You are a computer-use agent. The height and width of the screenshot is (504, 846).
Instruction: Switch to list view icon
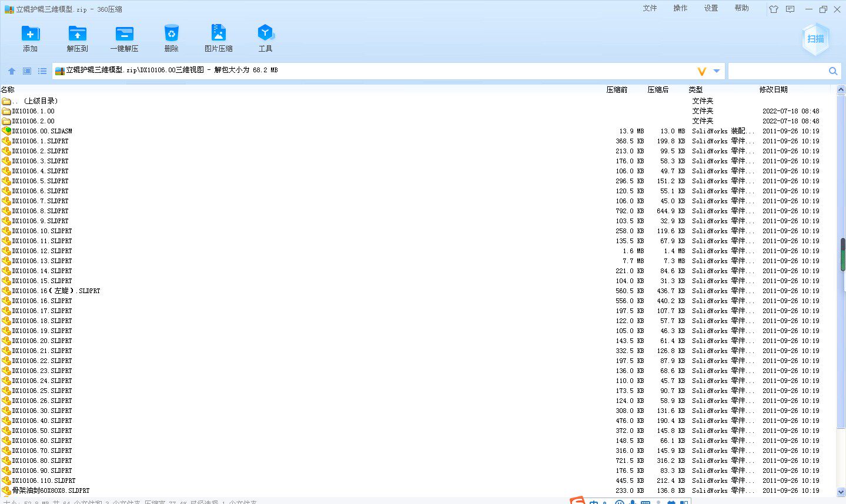(42, 71)
